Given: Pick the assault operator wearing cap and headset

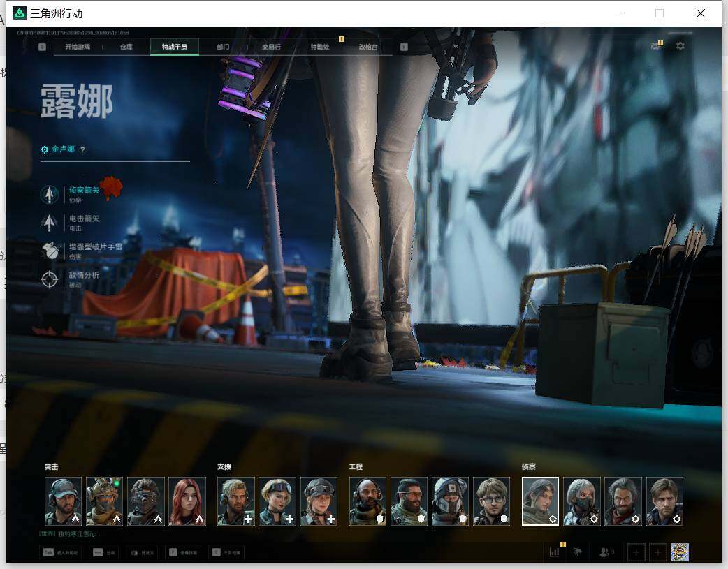Looking at the screenshot, I should coord(63,501).
